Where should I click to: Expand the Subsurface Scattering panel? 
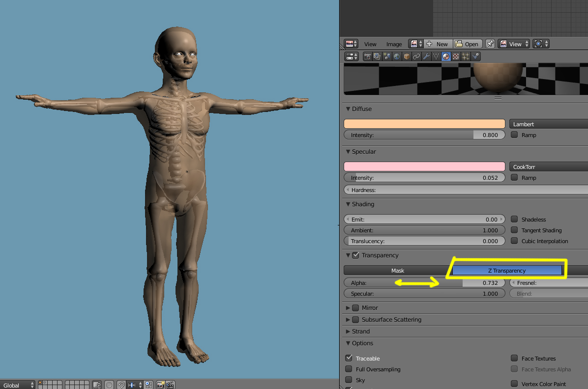click(x=348, y=320)
